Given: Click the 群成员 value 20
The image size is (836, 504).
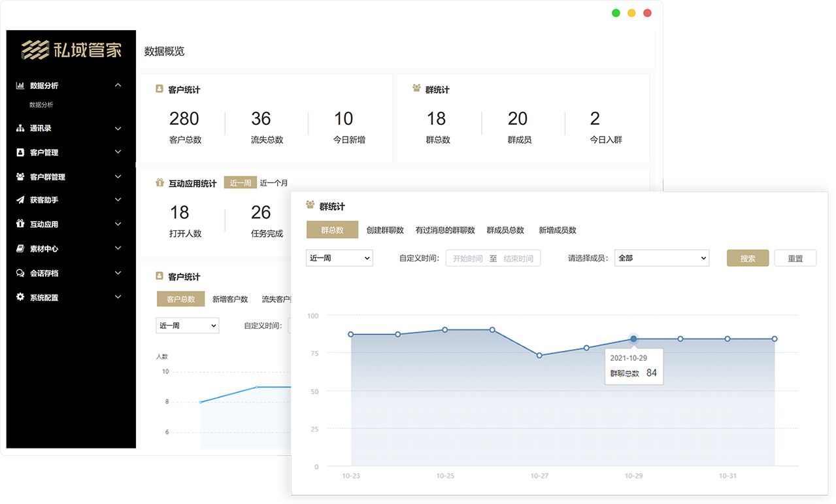Looking at the screenshot, I should point(518,118).
